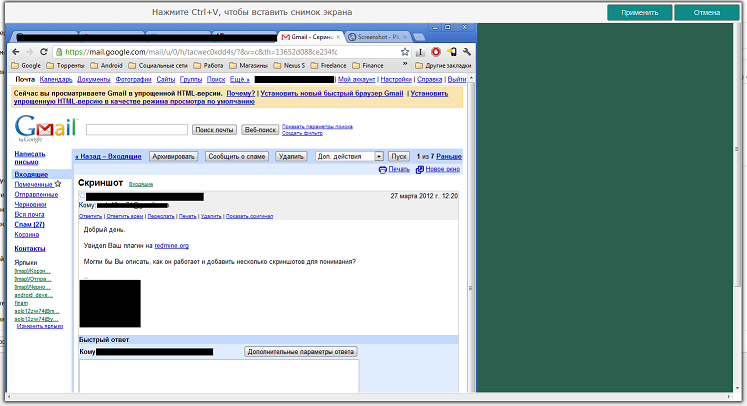Click Дополнительные параметры ответа button

click(301, 352)
